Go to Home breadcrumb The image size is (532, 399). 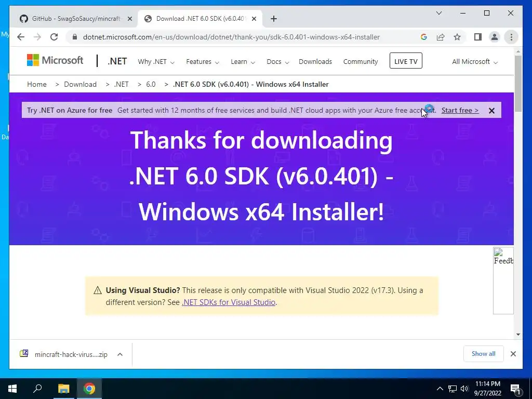tap(37, 84)
